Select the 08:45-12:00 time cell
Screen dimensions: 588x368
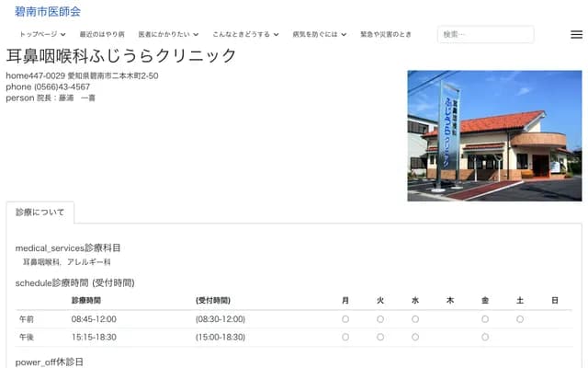click(94, 319)
